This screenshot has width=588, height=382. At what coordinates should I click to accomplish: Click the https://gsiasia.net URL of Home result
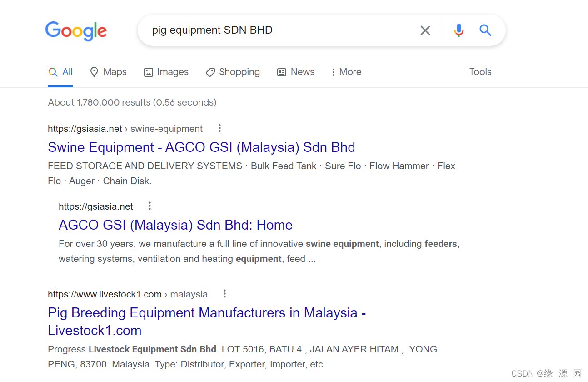pyautogui.click(x=96, y=206)
